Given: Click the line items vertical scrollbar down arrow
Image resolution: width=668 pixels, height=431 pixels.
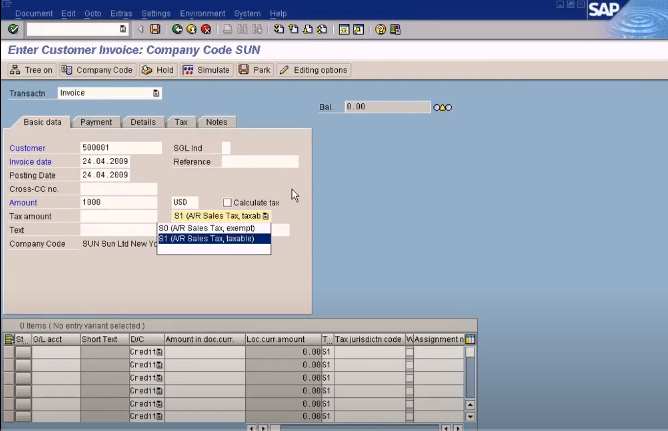Looking at the screenshot, I should pos(470,417).
